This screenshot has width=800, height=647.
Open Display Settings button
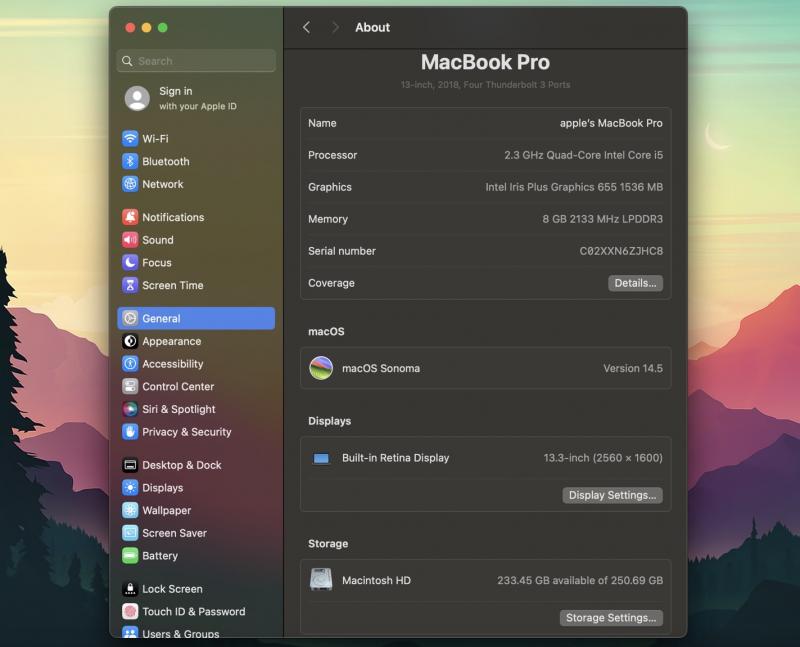pos(612,495)
